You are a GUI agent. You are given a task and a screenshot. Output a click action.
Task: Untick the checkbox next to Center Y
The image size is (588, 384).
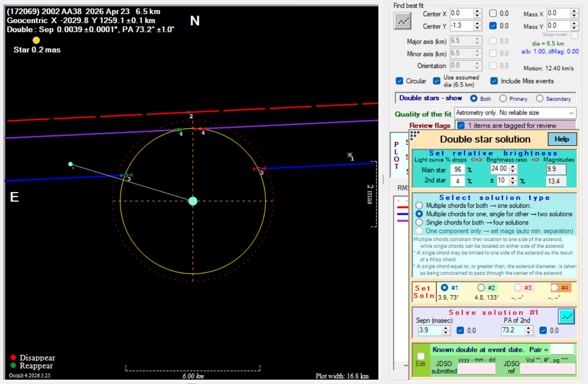point(493,26)
